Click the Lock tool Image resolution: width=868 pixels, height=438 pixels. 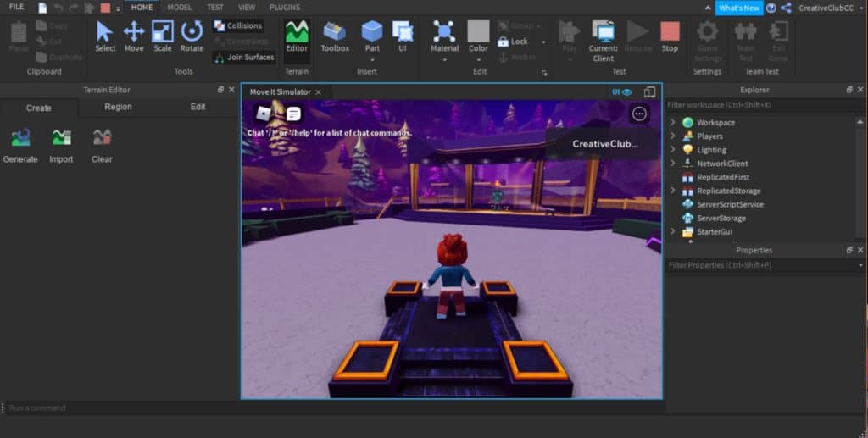pyautogui.click(x=513, y=42)
